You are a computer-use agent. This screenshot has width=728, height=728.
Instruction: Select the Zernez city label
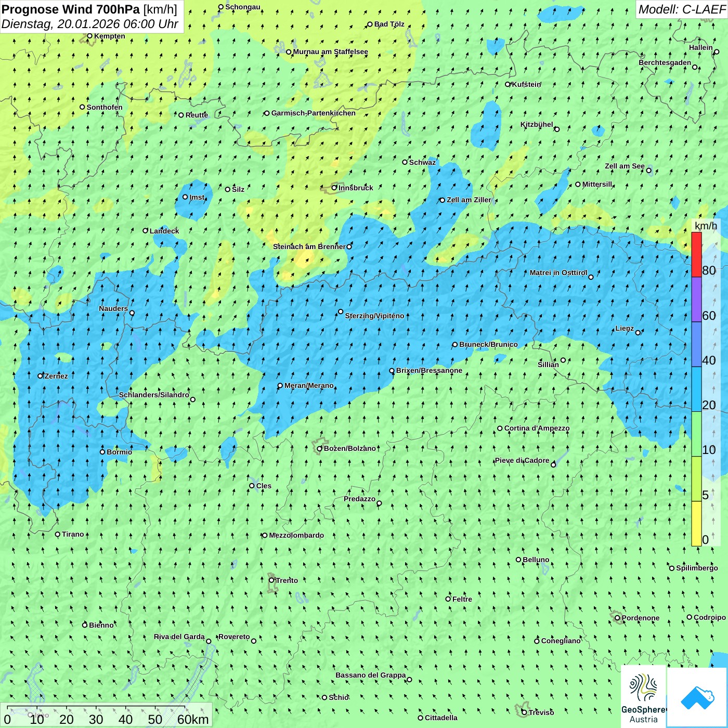(x=56, y=376)
